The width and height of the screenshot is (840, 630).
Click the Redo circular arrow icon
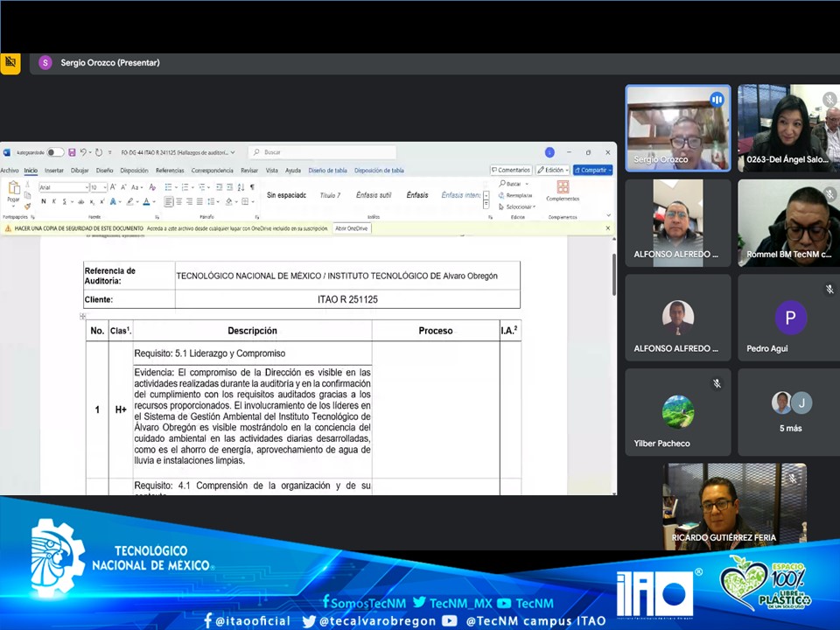pyautogui.click(x=99, y=152)
